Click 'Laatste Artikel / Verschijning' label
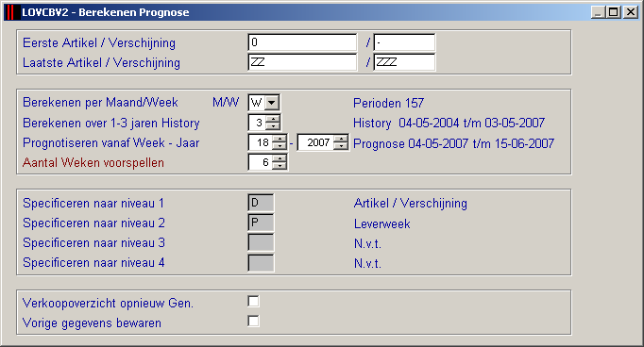 click(101, 63)
